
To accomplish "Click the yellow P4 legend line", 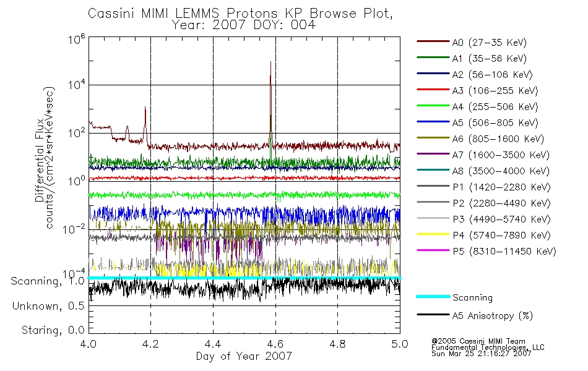I will pyautogui.click(x=433, y=234).
